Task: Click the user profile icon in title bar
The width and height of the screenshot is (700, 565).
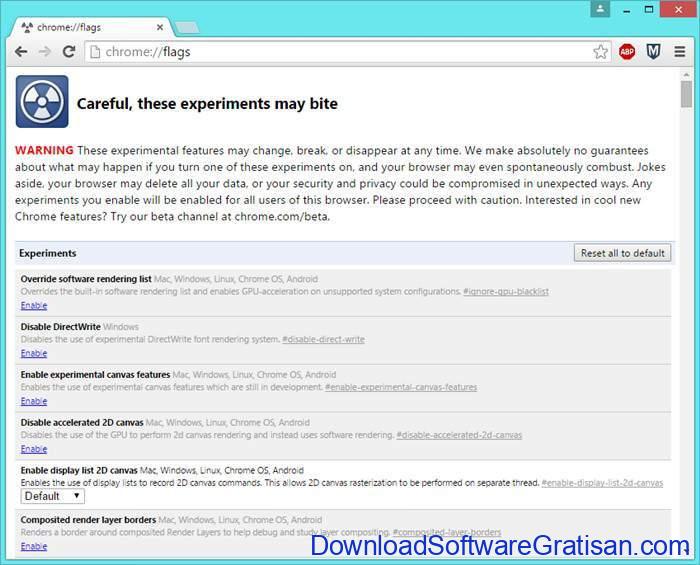Action: coord(600,9)
